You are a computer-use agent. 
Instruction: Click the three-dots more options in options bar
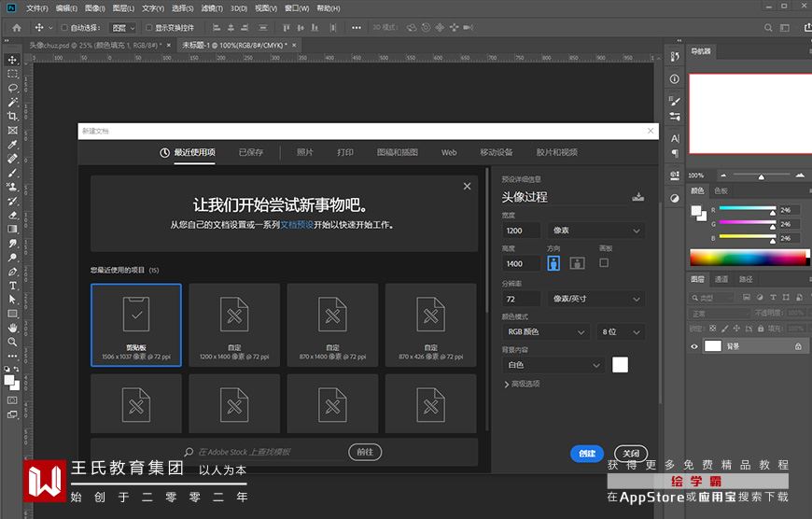[357, 27]
